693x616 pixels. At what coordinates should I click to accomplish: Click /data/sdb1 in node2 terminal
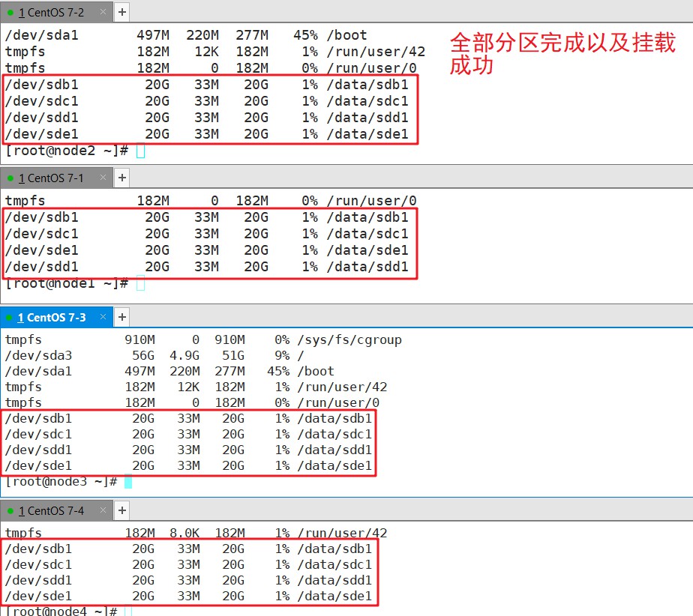tap(367, 85)
